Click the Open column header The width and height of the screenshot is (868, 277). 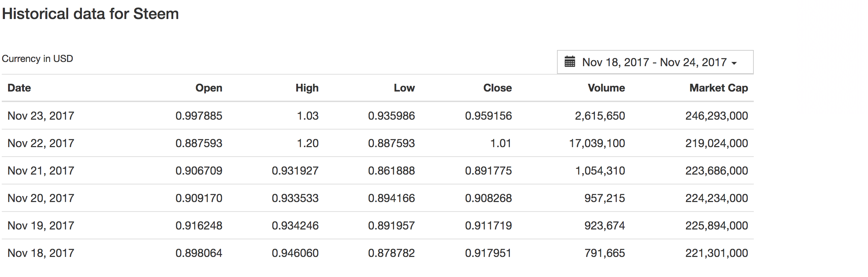coord(209,88)
